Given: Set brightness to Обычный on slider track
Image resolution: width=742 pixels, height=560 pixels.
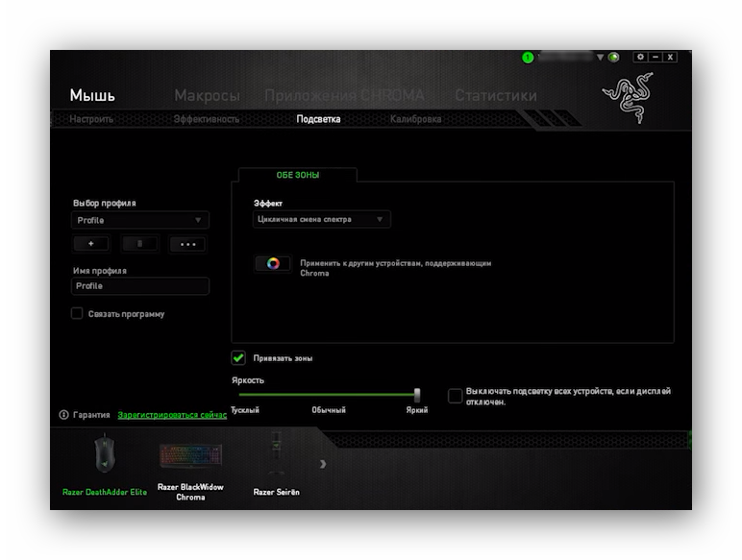Looking at the screenshot, I should pos(329,394).
